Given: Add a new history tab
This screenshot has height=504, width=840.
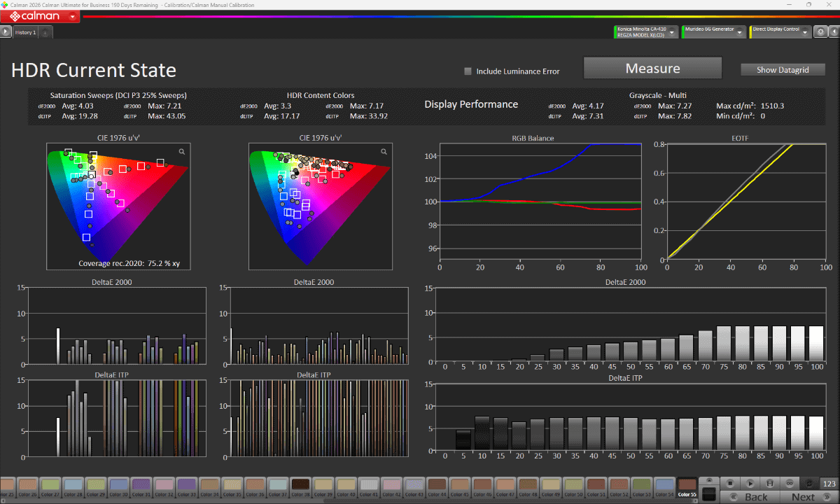Looking at the screenshot, I should click(x=45, y=32).
